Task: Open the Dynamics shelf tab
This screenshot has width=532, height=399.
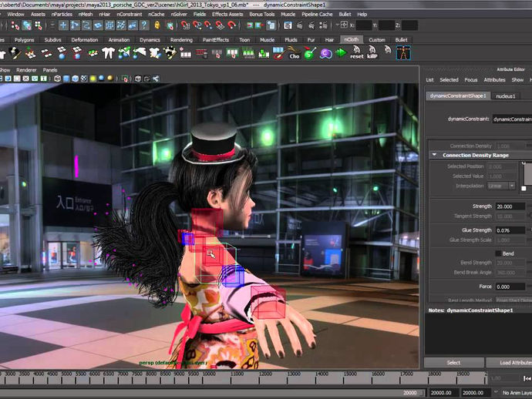Action: 150,39
